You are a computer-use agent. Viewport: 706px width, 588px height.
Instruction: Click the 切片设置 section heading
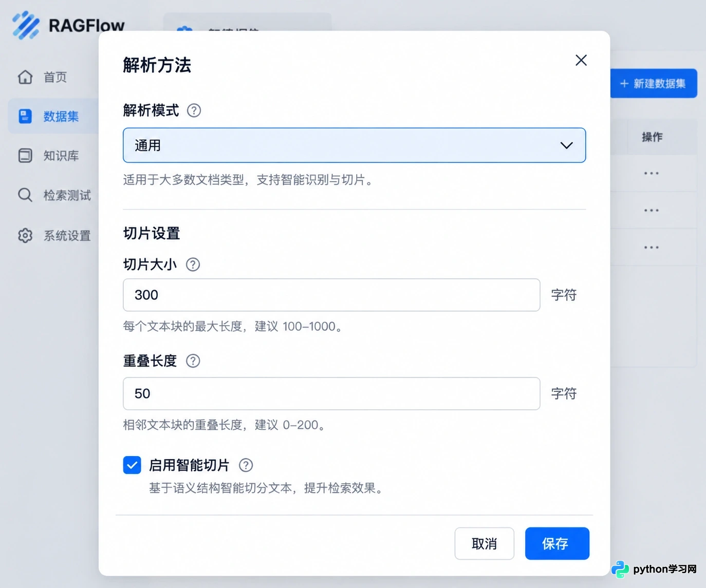point(152,233)
